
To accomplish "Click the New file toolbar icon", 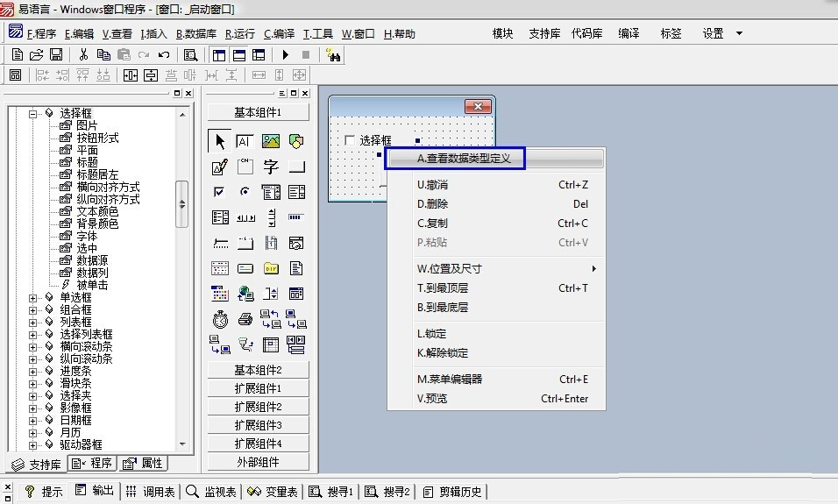I will pos(18,54).
